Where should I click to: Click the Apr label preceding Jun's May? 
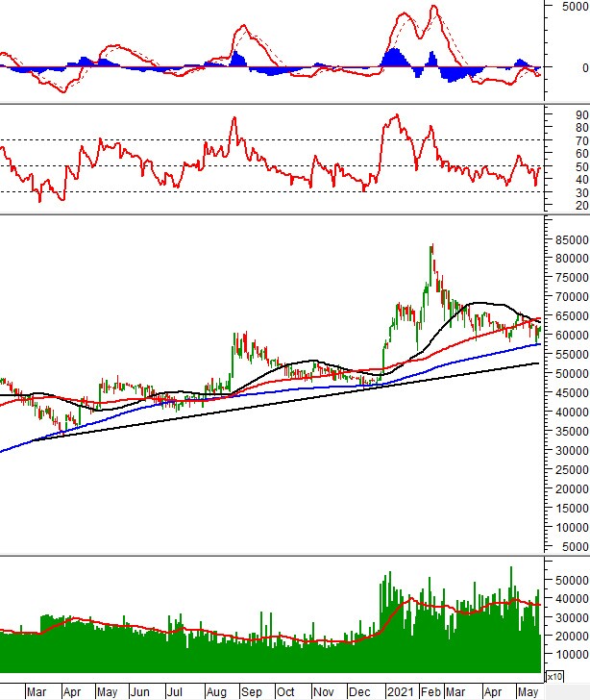[x=71, y=692]
